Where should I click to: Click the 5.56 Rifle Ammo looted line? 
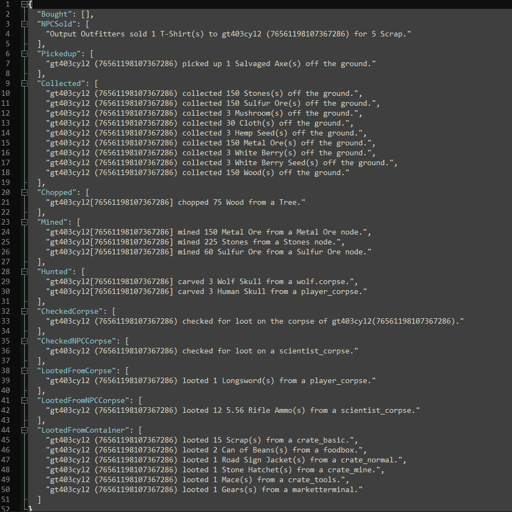click(233, 410)
